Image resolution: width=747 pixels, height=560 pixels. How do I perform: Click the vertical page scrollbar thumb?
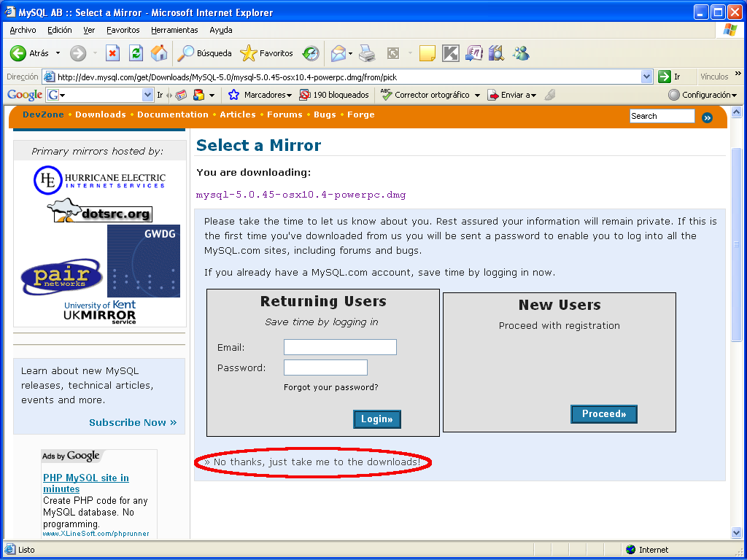(x=737, y=244)
